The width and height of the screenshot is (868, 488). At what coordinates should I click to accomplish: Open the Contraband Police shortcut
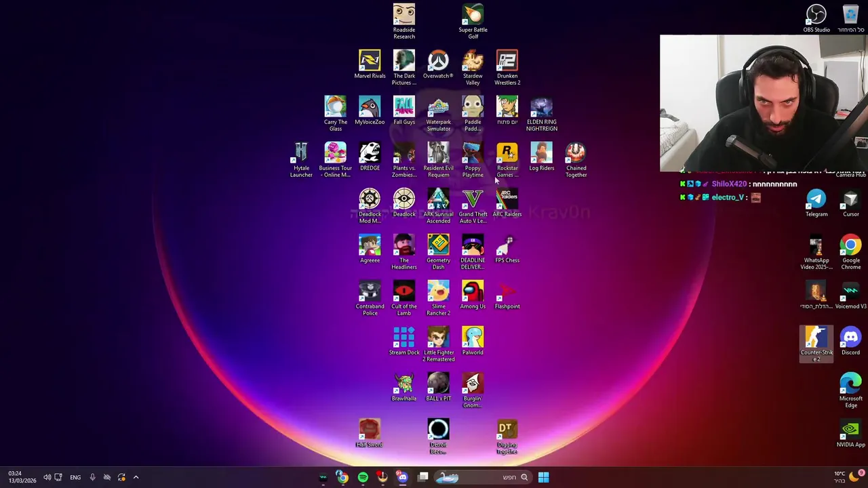tap(370, 298)
